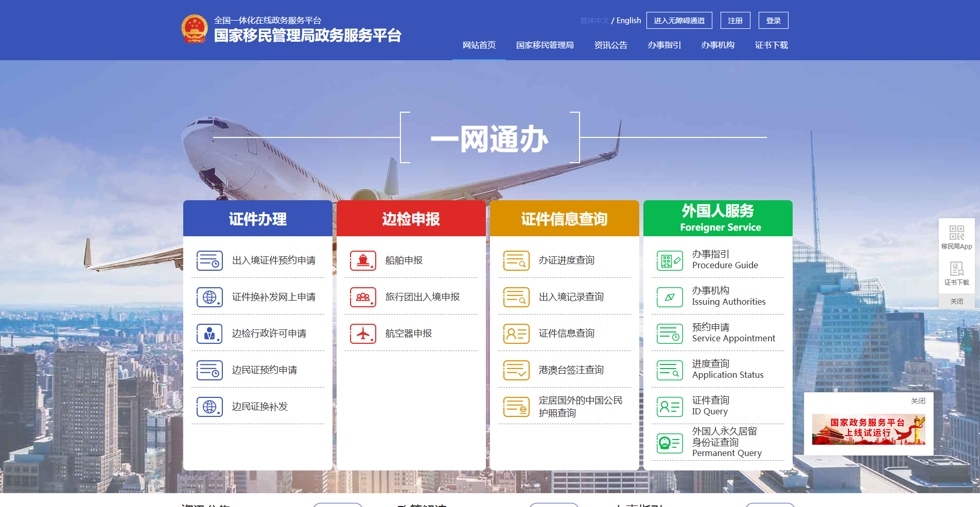This screenshot has width=980, height=507.
Task: Select the 办证进度查询 query icon
Action: (x=516, y=260)
